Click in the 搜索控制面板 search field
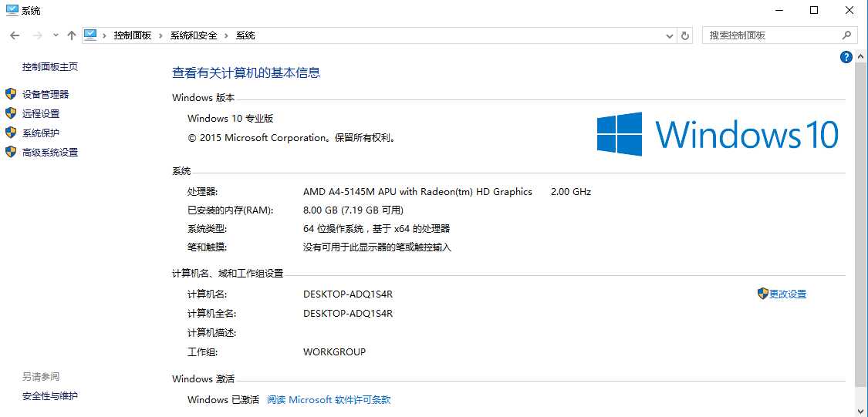Image resolution: width=868 pixels, height=417 pixels. tap(772, 35)
